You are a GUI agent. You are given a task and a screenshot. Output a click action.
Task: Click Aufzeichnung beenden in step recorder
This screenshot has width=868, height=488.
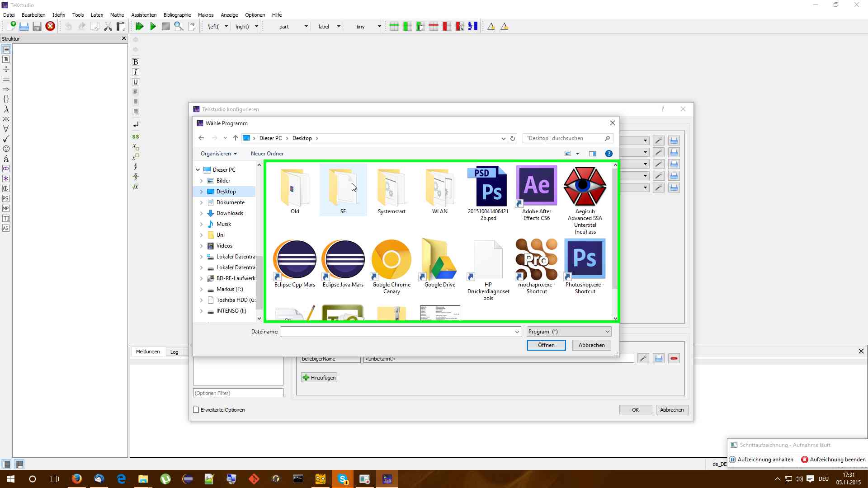tap(833, 460)
